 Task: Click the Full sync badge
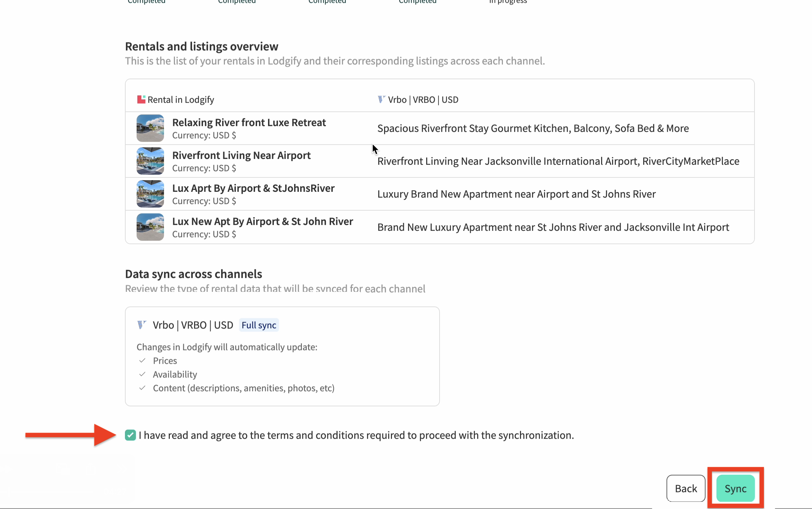(259, 325)
